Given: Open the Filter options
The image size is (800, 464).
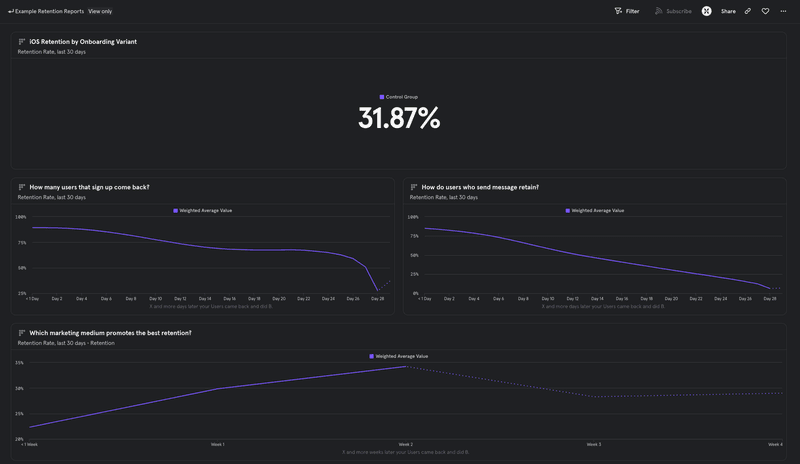Looking at the screenshot, I should click(x=627, y=11).
